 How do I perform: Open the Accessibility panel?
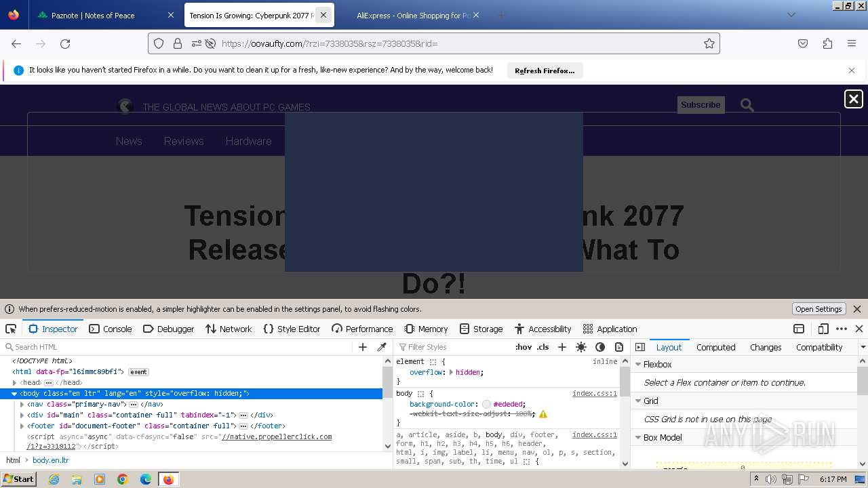(542, 329)
